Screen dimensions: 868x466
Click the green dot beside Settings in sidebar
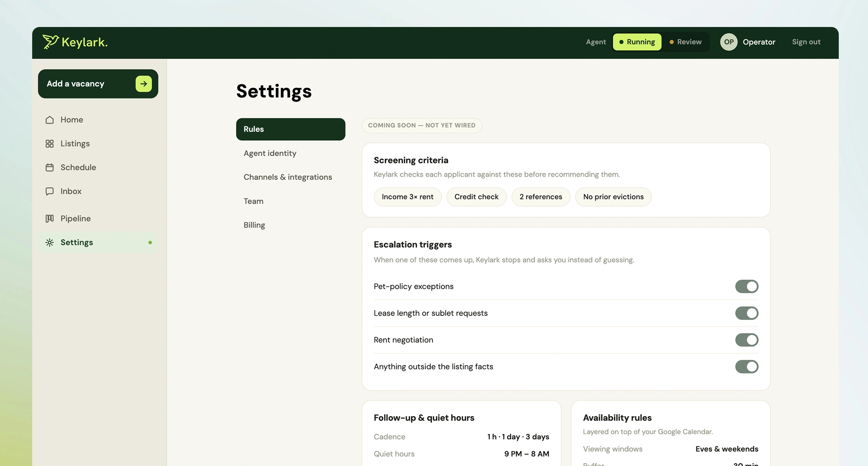pos(150,243)
